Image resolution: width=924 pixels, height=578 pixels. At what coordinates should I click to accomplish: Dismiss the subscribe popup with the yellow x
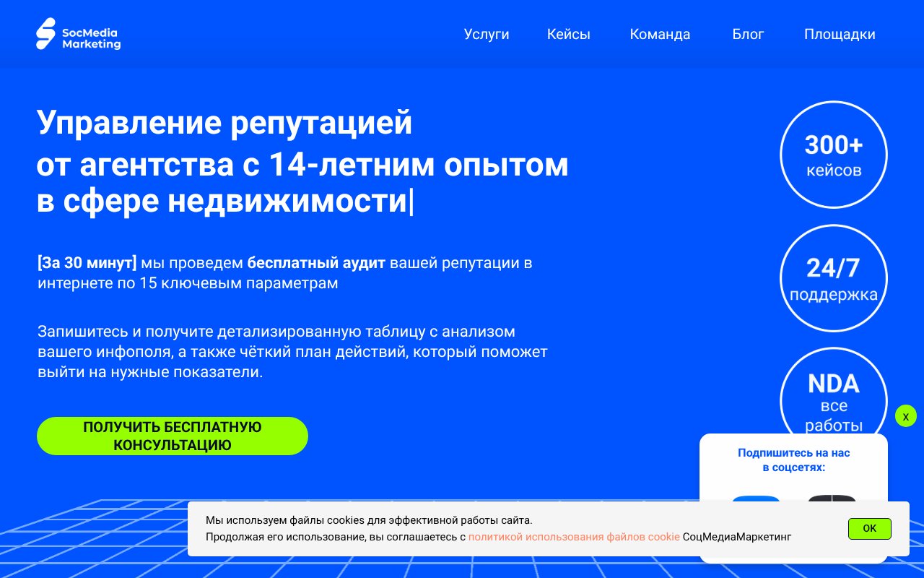coord(906,416)
